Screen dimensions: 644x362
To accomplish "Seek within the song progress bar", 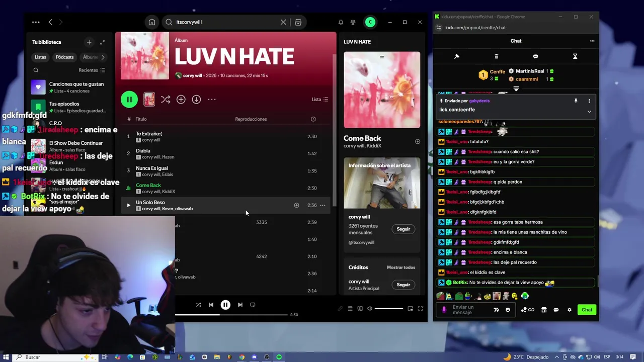I will click(230, 315).
